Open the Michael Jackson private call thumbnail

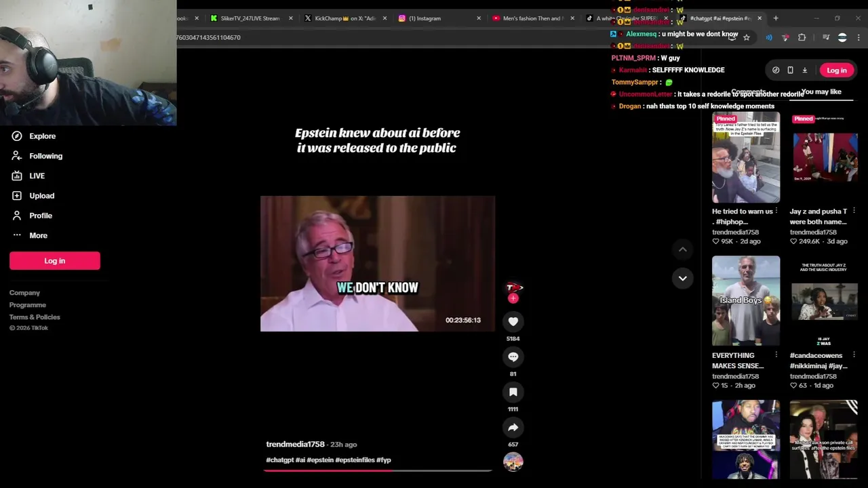(x=823, y=439)
